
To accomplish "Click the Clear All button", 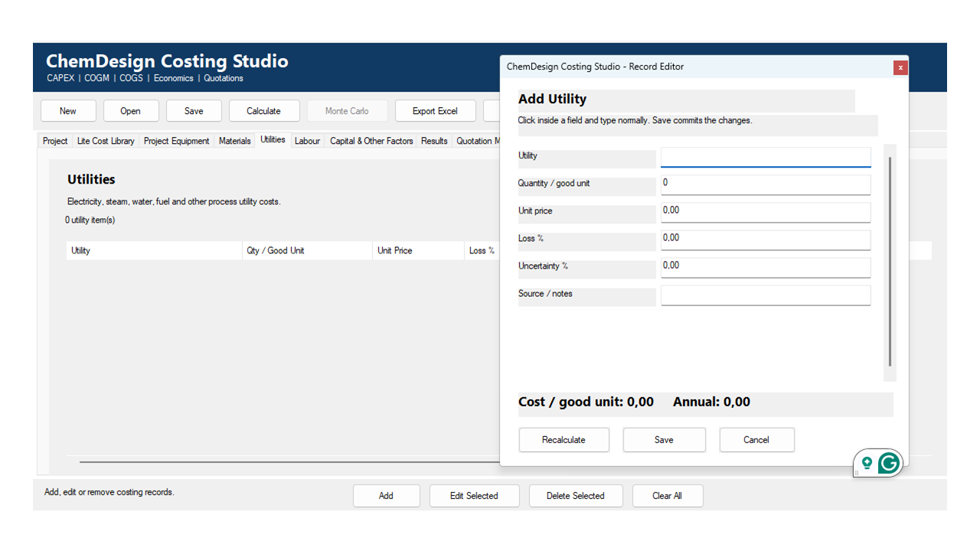I will [668, 496].
